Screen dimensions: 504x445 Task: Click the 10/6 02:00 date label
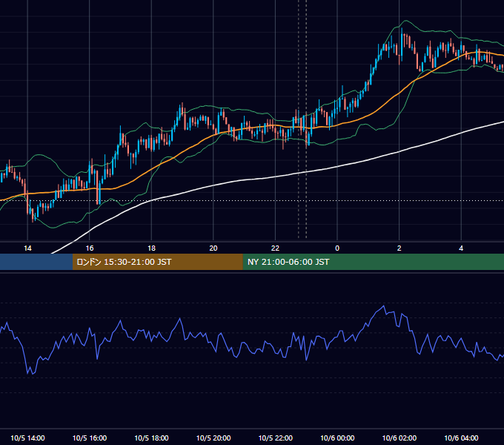pyautogui.click(x=399, y=438)
